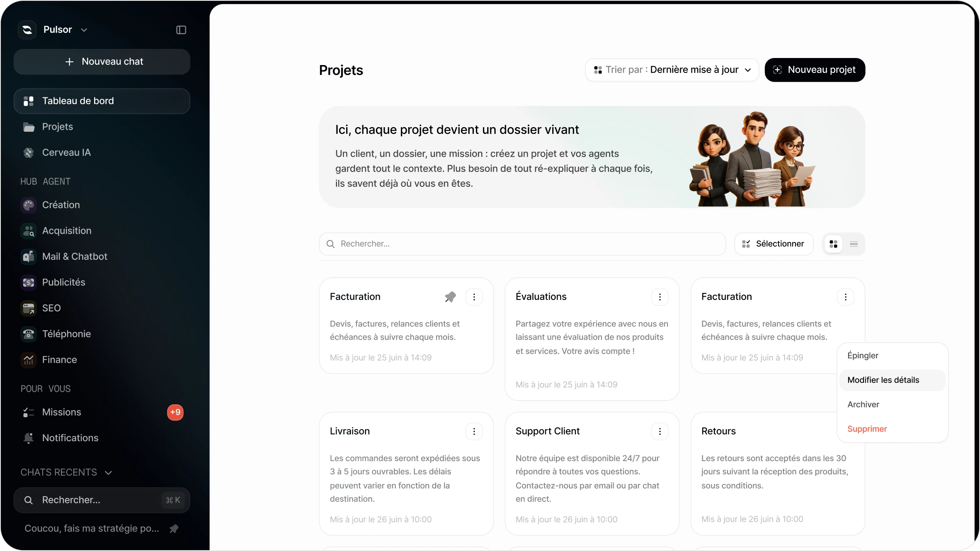
Task: Open the Trier par sort dropdown
Action: (x=672, y=70)
